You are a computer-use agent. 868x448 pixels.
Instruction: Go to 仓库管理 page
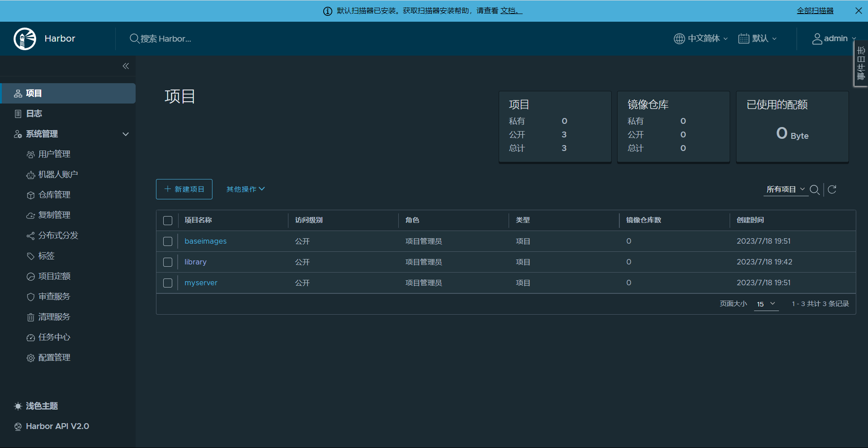[54, 195]
